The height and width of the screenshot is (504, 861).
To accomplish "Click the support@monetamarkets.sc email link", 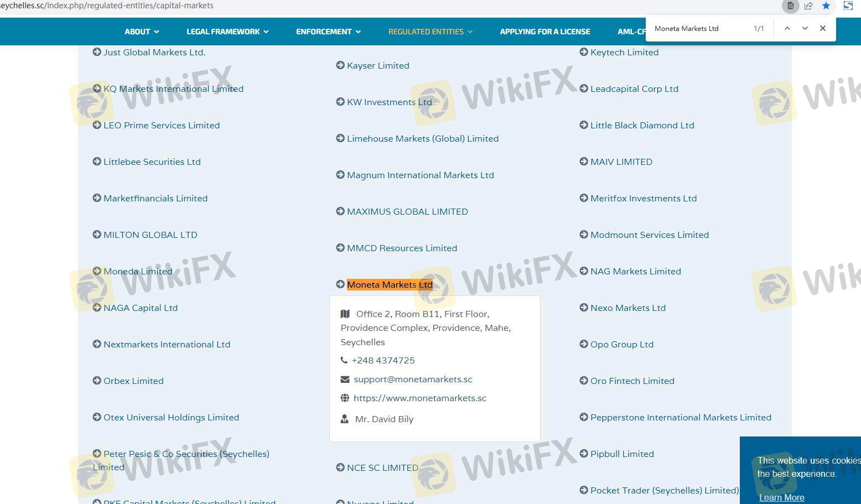I will pos(413,379).
